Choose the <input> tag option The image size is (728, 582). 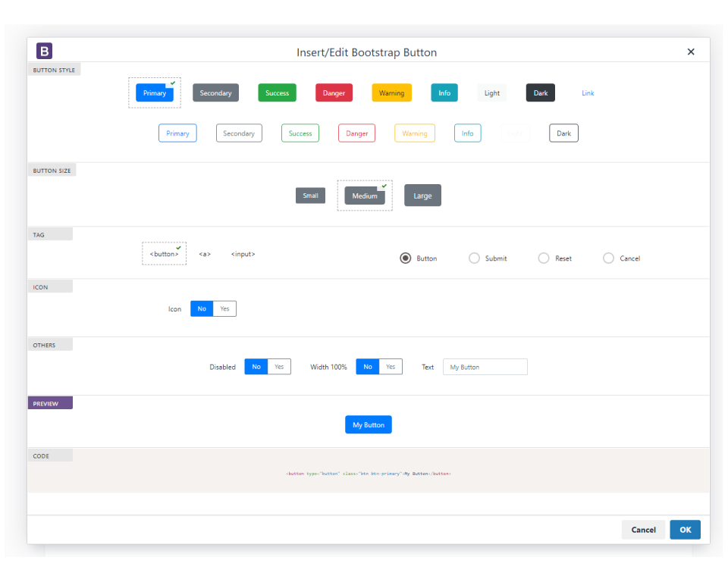[x=243, y=254]
